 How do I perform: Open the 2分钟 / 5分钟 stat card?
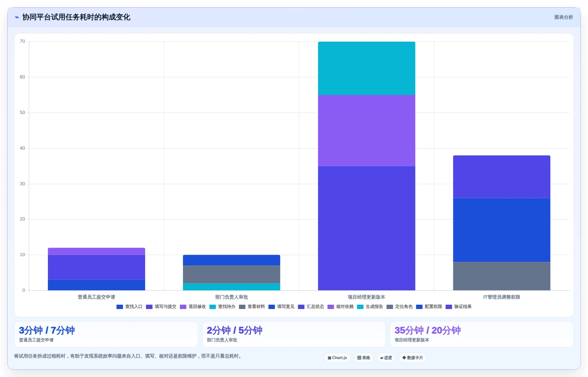point(294,334)
